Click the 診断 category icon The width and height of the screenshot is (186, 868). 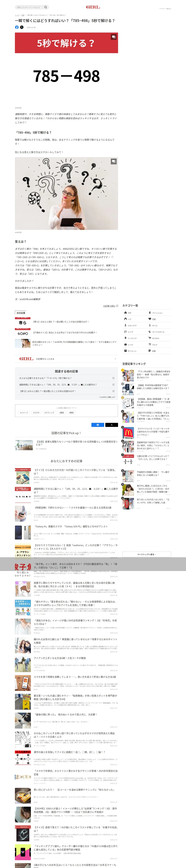pos(150,351)
